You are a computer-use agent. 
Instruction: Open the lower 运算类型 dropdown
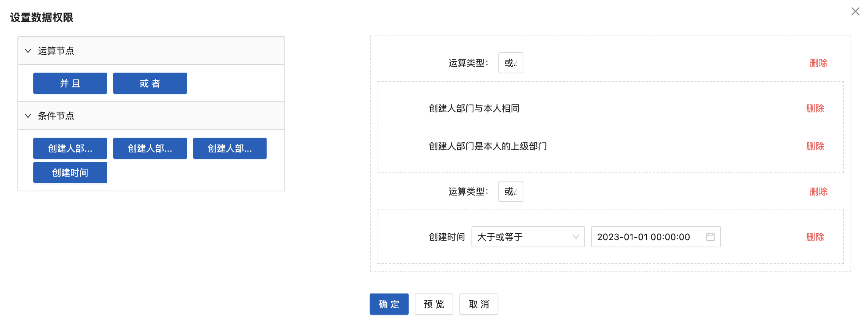tap(510, 191)
